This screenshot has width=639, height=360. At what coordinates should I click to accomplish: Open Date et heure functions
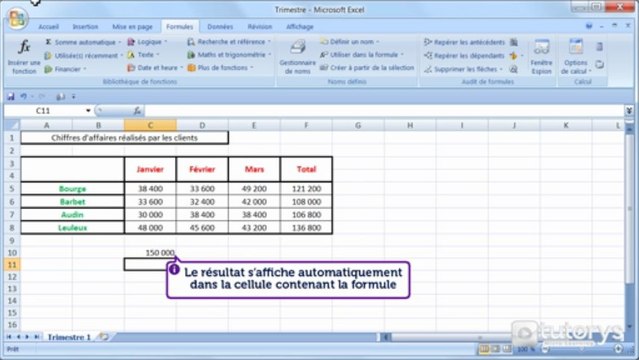(155, 68)
